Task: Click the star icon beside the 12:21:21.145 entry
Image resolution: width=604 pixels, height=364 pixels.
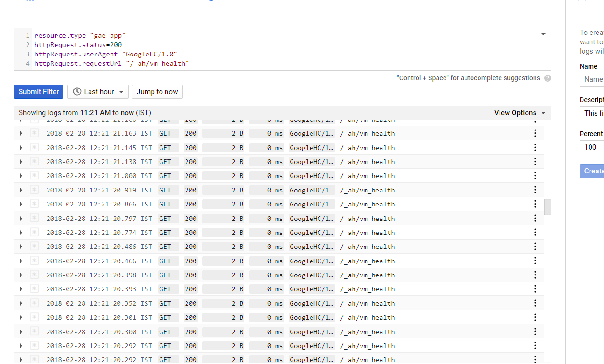Action: 35,147
